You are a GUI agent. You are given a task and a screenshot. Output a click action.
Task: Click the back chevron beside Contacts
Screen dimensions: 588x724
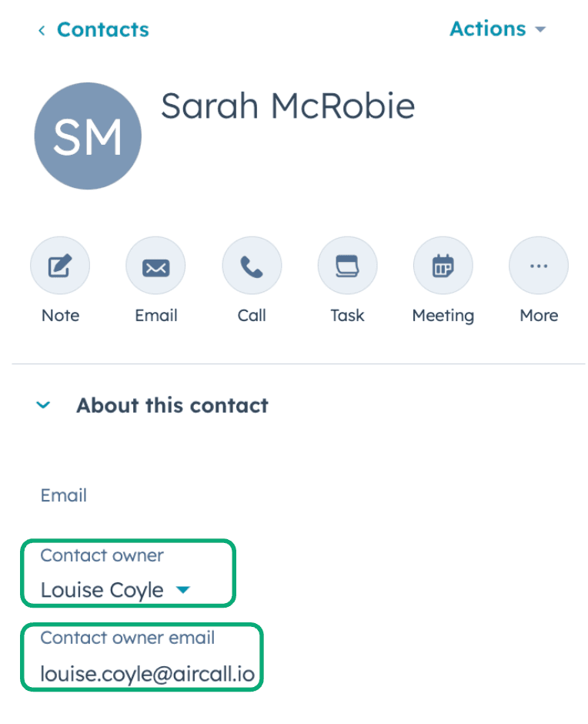tap(42, 30)
